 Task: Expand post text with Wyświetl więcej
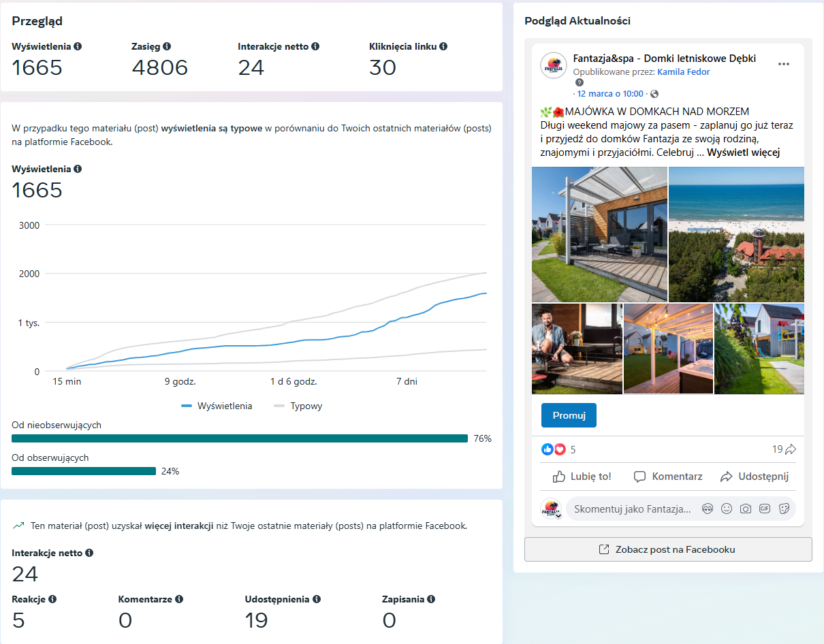(x=743, y=152)
